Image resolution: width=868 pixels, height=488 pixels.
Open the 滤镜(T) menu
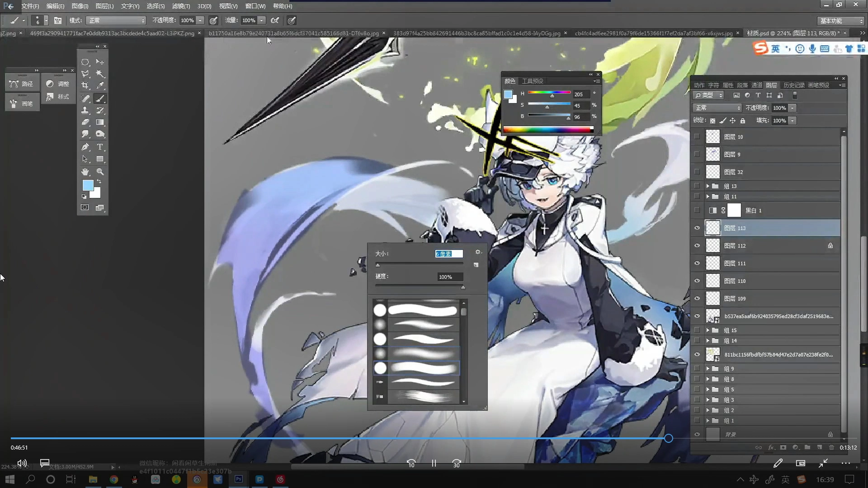(x=181, y=6)
